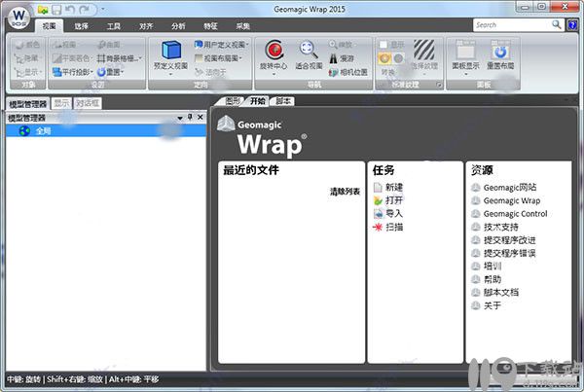Click the red 扫描 scan task icon
The width and height of the screenshot is (584, 392).
click(x=378, y=227)
